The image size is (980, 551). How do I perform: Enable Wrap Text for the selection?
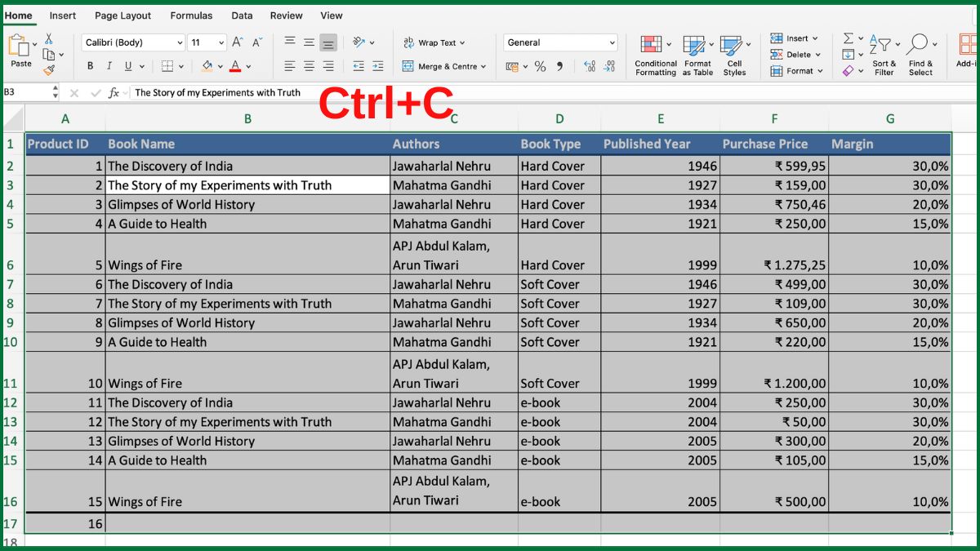tap(434, 42)
